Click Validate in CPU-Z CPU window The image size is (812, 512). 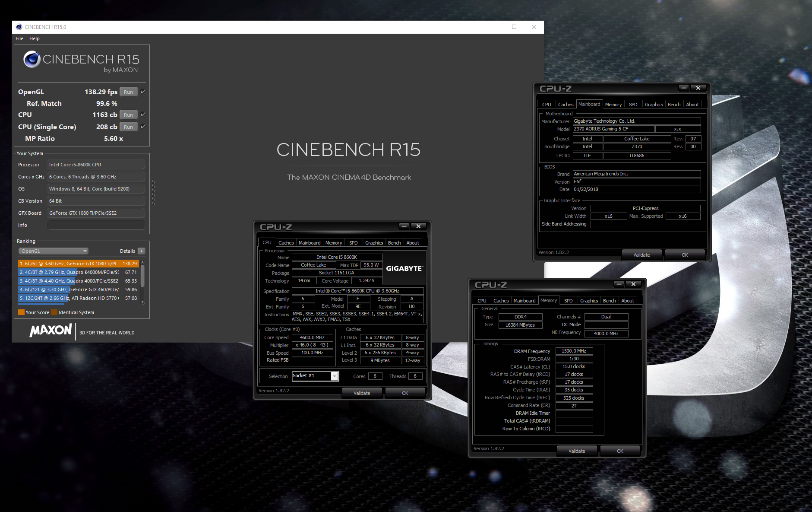pos(362,393)
